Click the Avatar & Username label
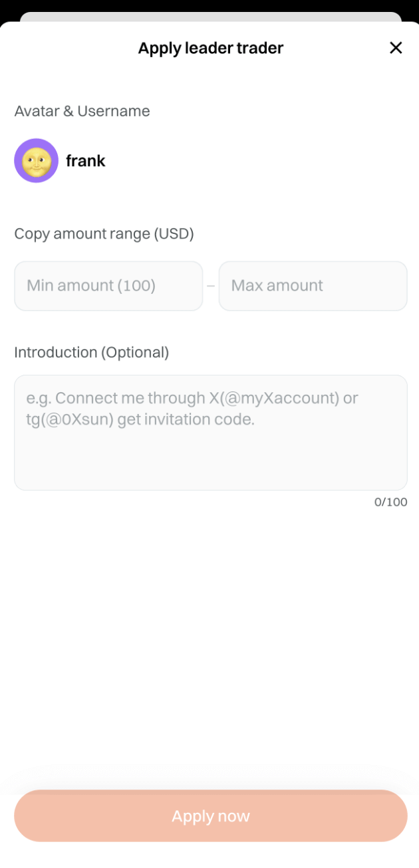Image resolution: width=419 pixels, height=868 pixels. [82, 111]
